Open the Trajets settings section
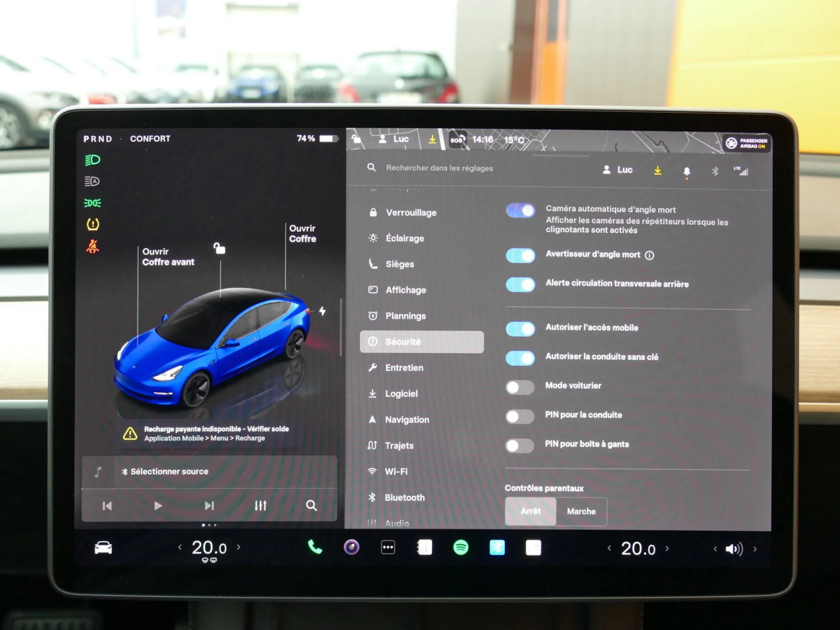The width and height of the screenshot is (840, 630). [x=399, y=445]
